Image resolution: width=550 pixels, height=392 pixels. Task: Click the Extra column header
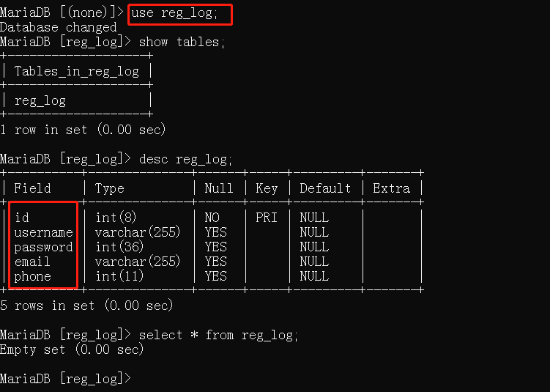pyautogui.click(x=391, y=188)
